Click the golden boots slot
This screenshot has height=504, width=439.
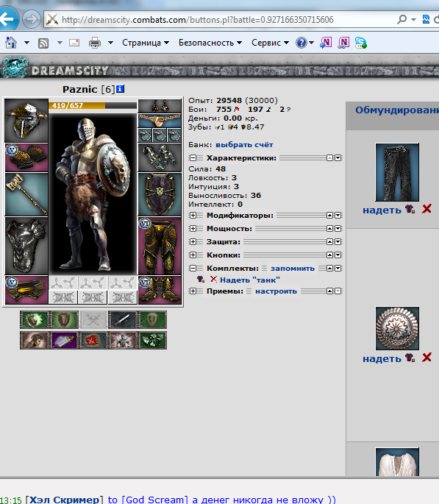(160, 290)
